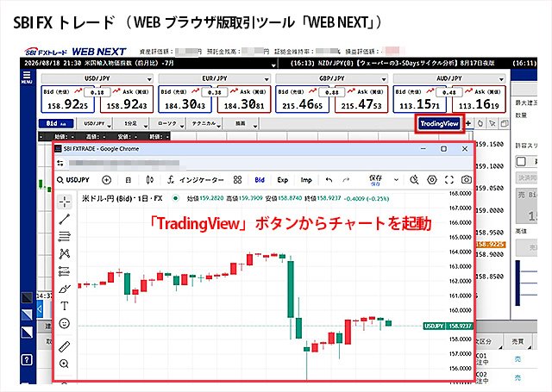The image size is (552, 392).
Task: Click the compare symbol plus-circle icon
Action: pyautogui.click(x=106, y=180)
